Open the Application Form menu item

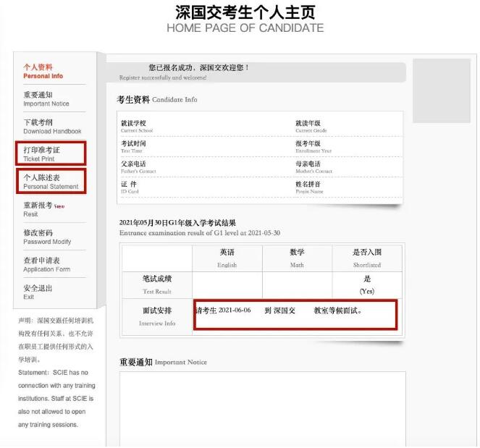(47, 264)
